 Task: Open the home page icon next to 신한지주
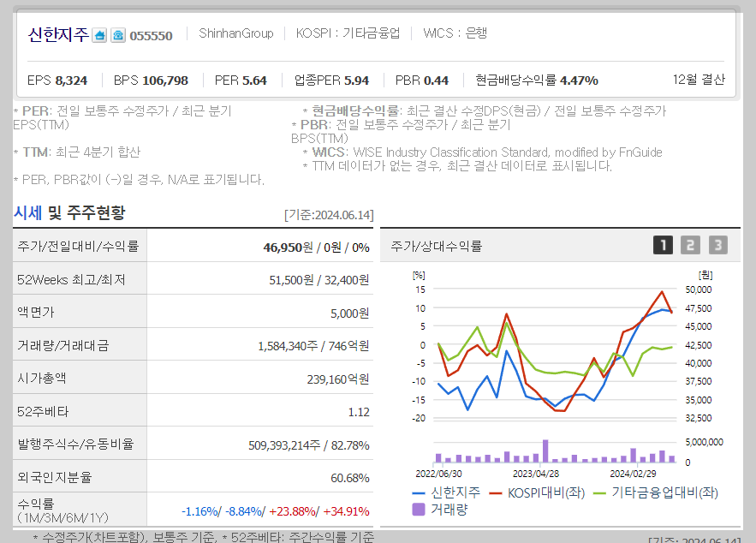click(x=99, y=35)
